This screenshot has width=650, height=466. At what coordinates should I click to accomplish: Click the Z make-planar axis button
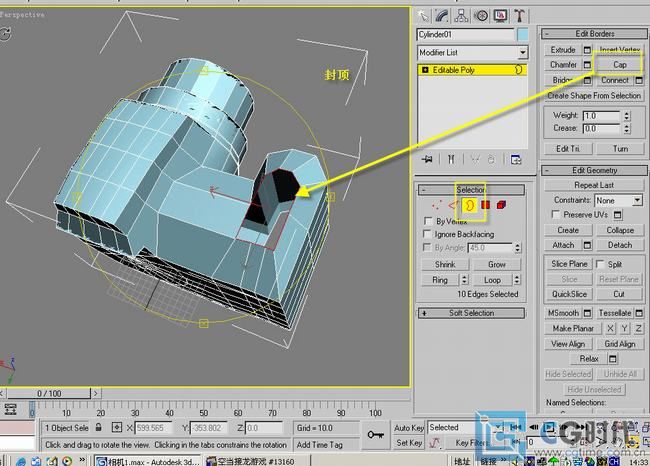tap(639, 328)
